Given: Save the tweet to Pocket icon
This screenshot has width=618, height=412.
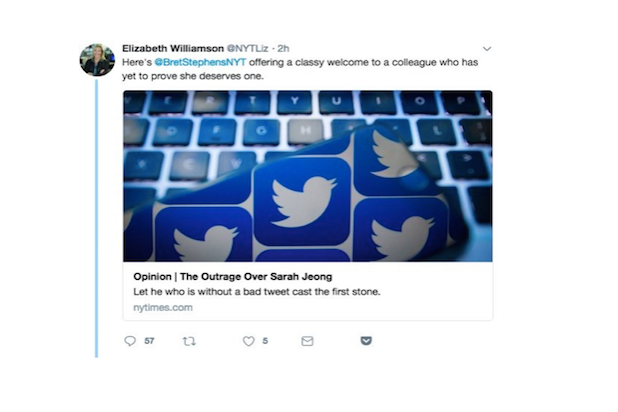Looking at the screenshot, I should (x=366, y=341).
